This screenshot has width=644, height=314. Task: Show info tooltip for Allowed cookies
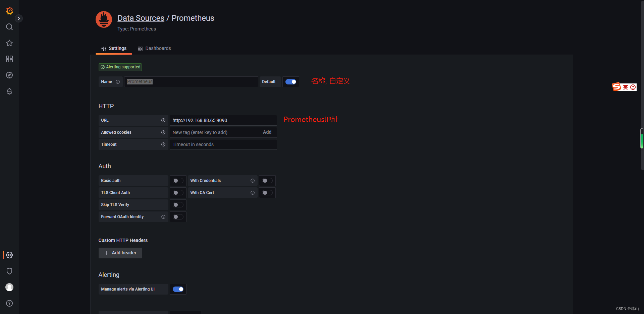tap(163, 132)
